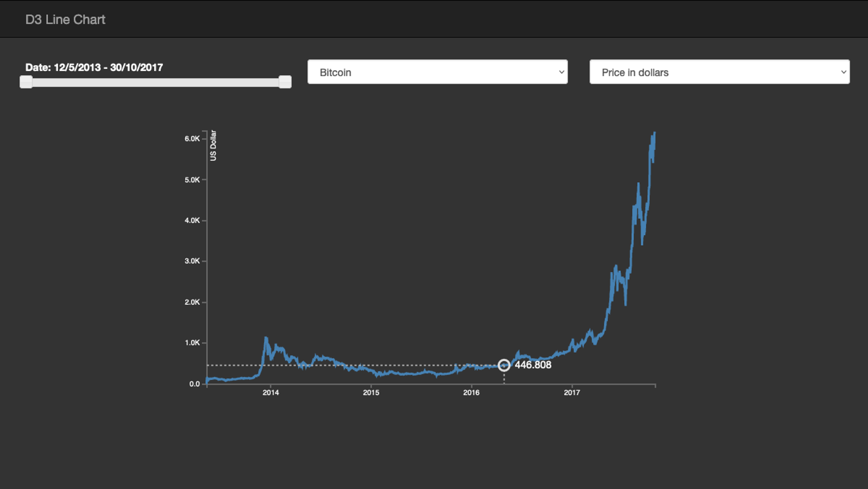The image size is (868, 489).
Task: Click the 3.0K y-axis tick label
Action: click(x=192, y=261)
